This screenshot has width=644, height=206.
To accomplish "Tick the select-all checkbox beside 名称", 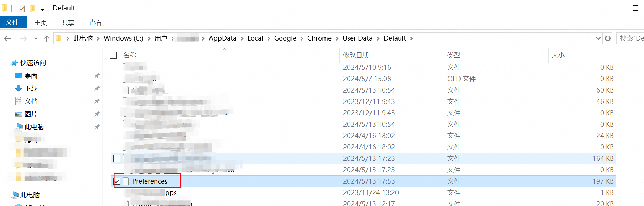I will click(x=113, y=55).
